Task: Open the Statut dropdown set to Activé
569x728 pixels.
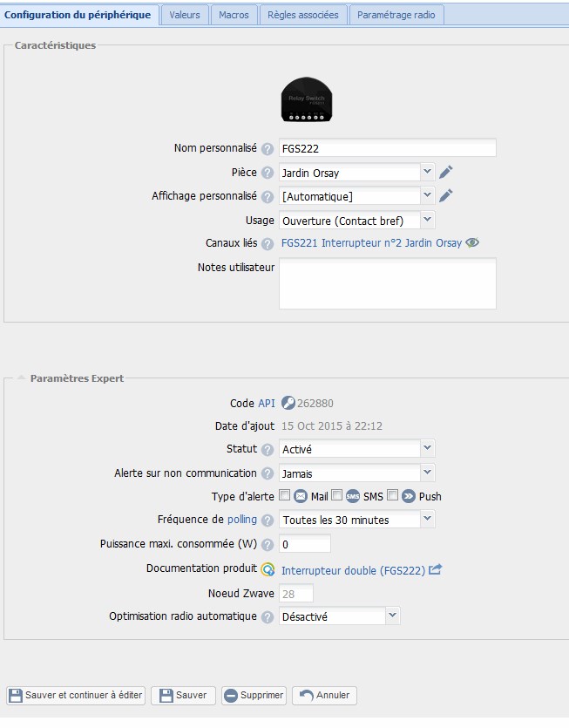Action: coord(356,448)
